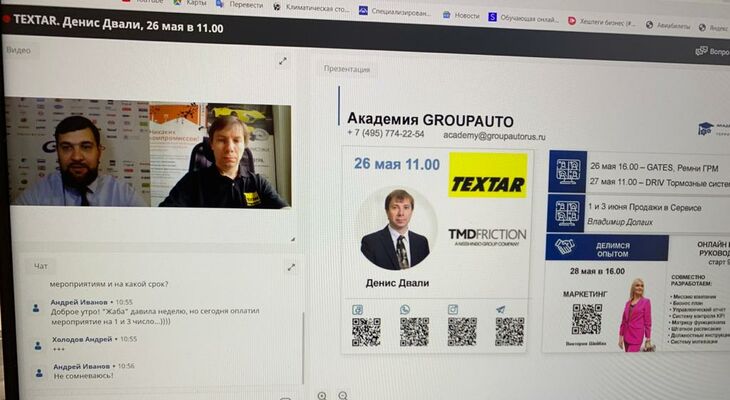Click the Новости bookmark label
The image size is (730, 400).
467,15
